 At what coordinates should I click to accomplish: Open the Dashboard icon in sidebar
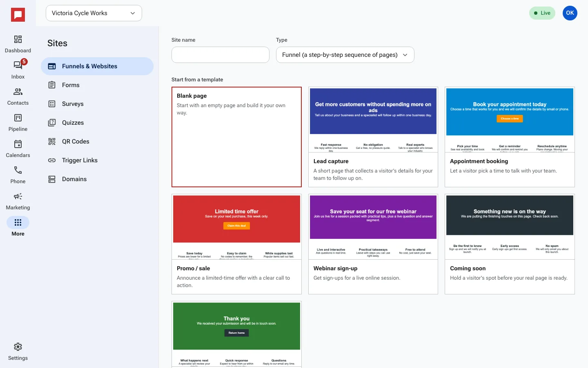(x=18, y=39)
